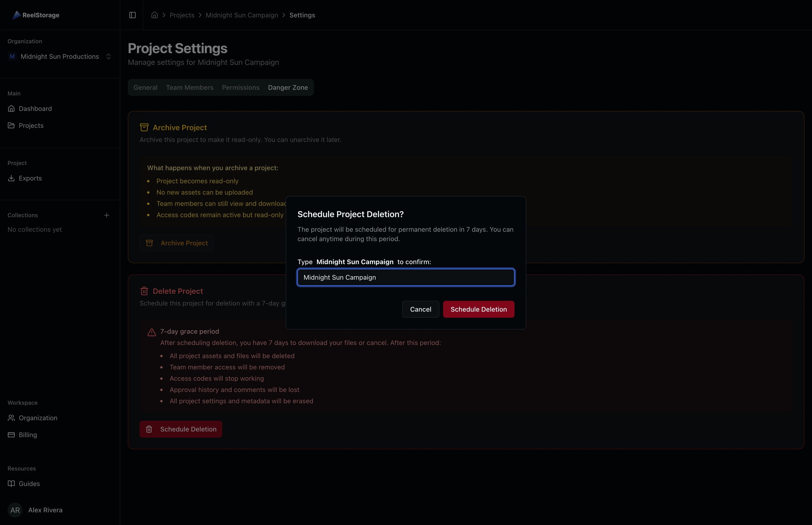Open the General settings tab

145,87
